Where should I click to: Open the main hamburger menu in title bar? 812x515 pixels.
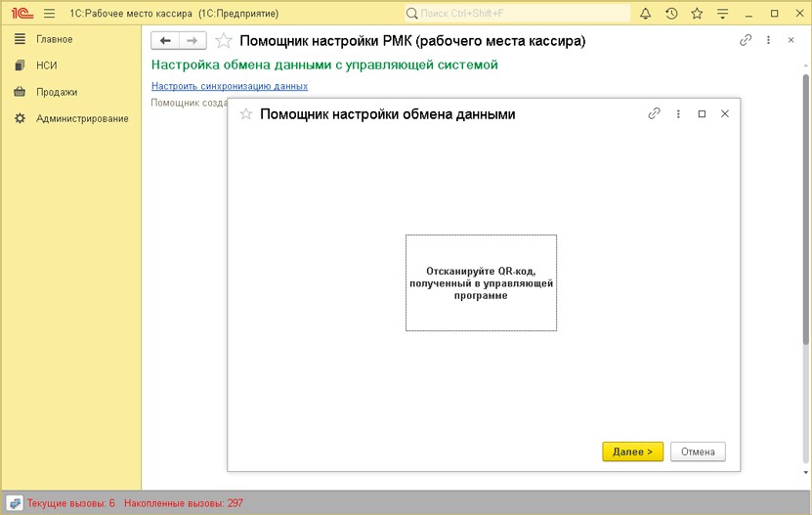tap(49, 14)
